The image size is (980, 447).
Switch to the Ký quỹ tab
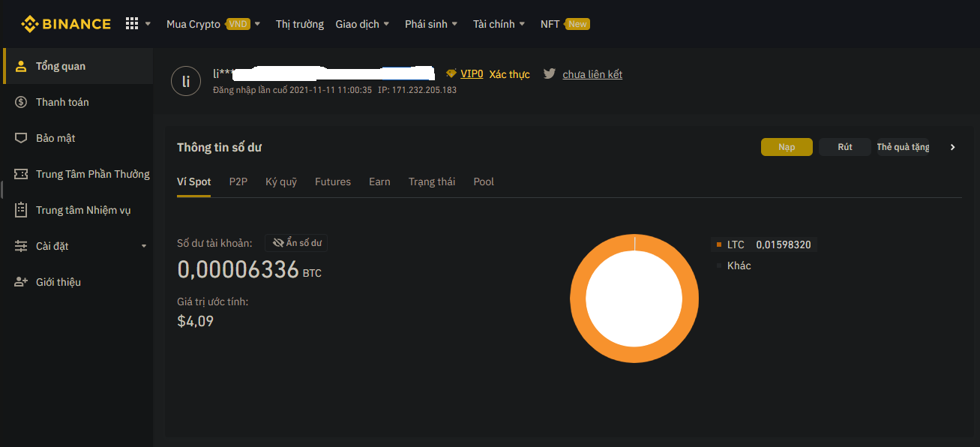tap(281, 182)
